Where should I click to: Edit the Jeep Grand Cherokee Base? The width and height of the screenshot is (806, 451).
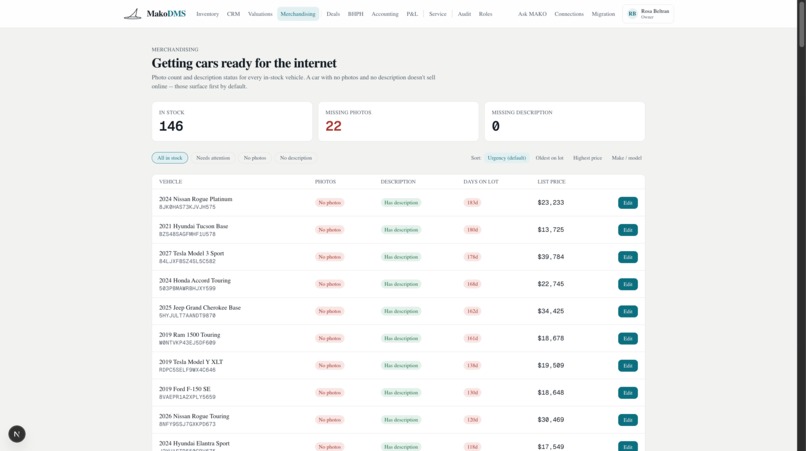(628, 311)
